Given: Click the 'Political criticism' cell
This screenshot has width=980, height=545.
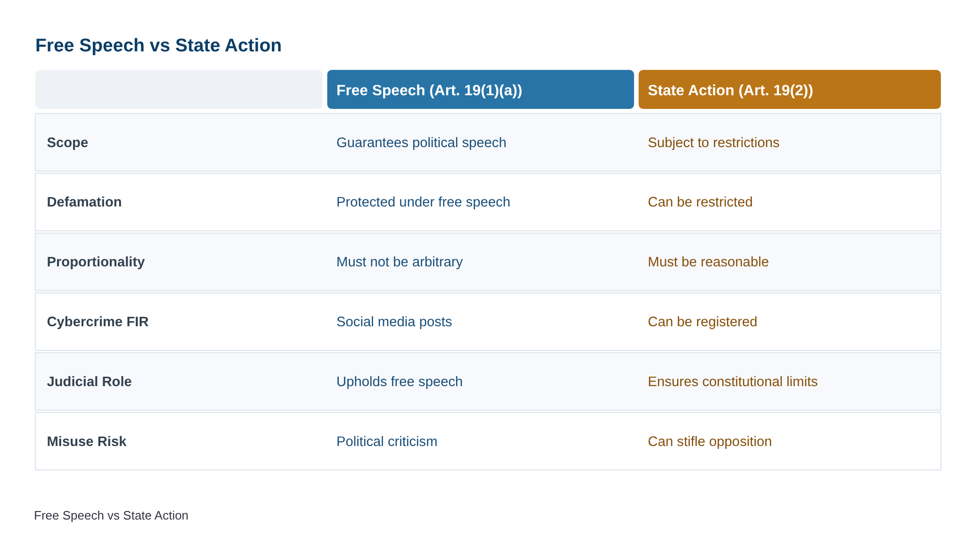Looking at the screenshot, I should [x=387, y=441].
